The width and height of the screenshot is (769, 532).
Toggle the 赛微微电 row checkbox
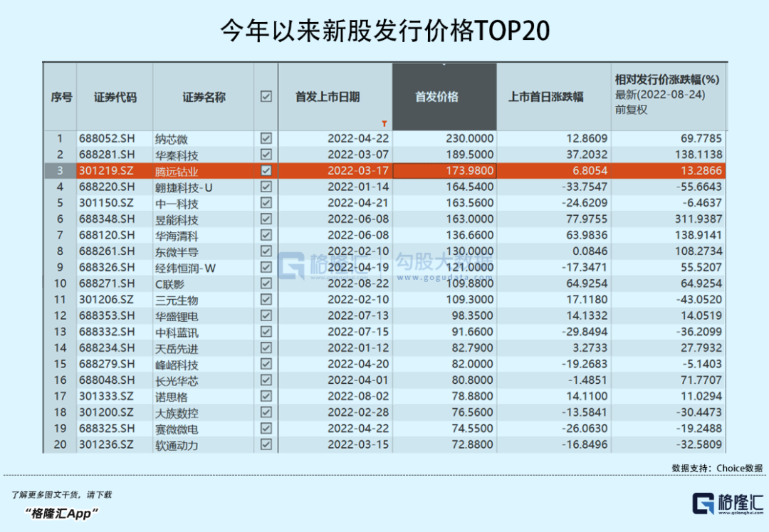[266, 428]
